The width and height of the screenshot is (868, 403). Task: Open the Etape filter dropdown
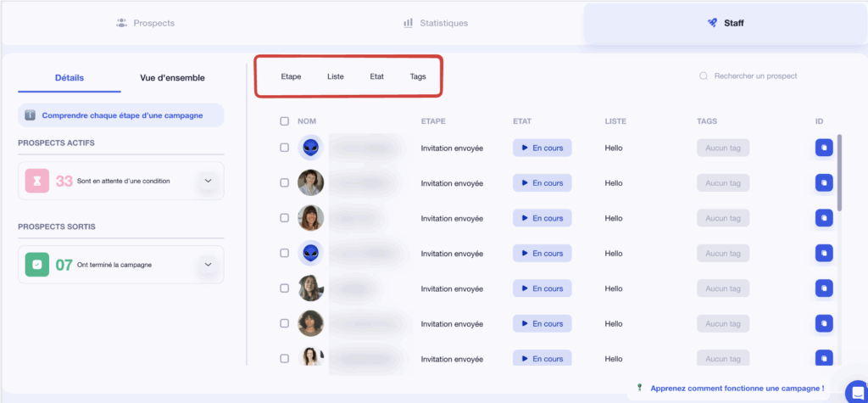coord(291,76)
